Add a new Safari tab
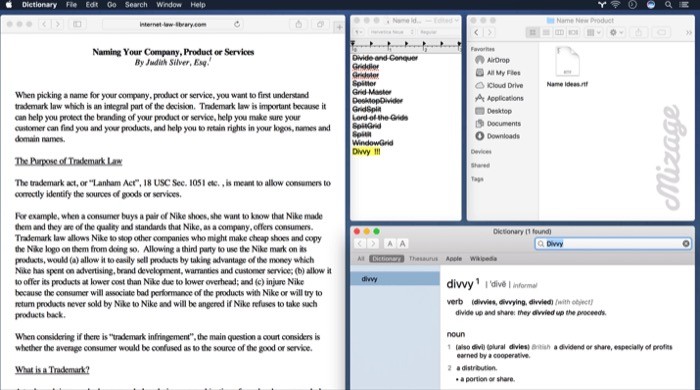This screenshot has height=390, width=700. click(339, 27)
